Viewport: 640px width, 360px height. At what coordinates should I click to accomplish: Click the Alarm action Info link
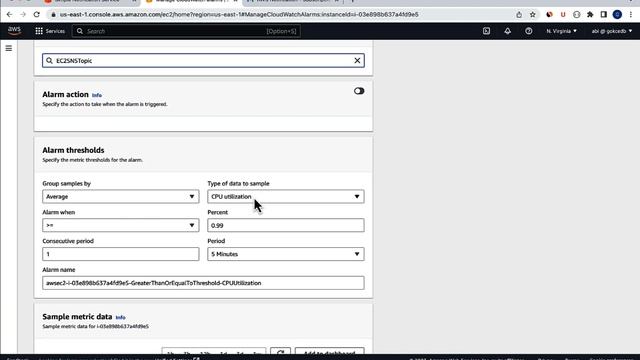97,95
